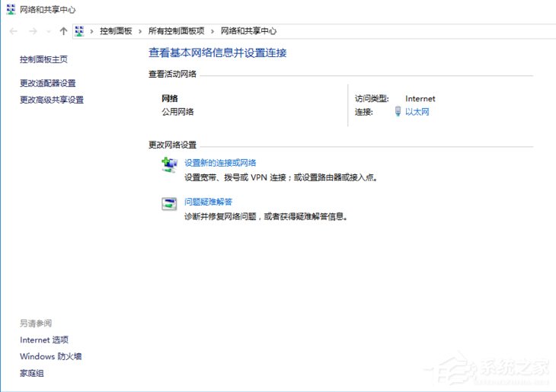Click the forward navigation arrow
556x392 pixels.
point(32,31)
